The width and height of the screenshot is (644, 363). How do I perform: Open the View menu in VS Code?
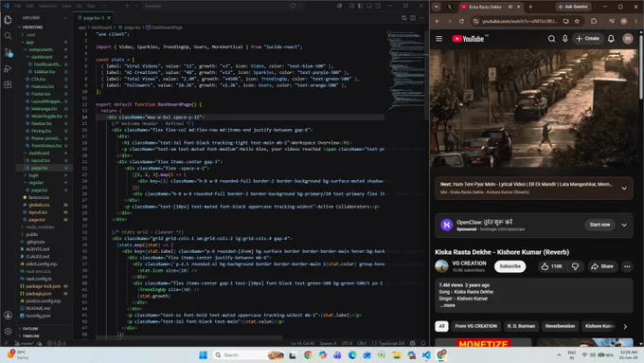click(66, 6)
